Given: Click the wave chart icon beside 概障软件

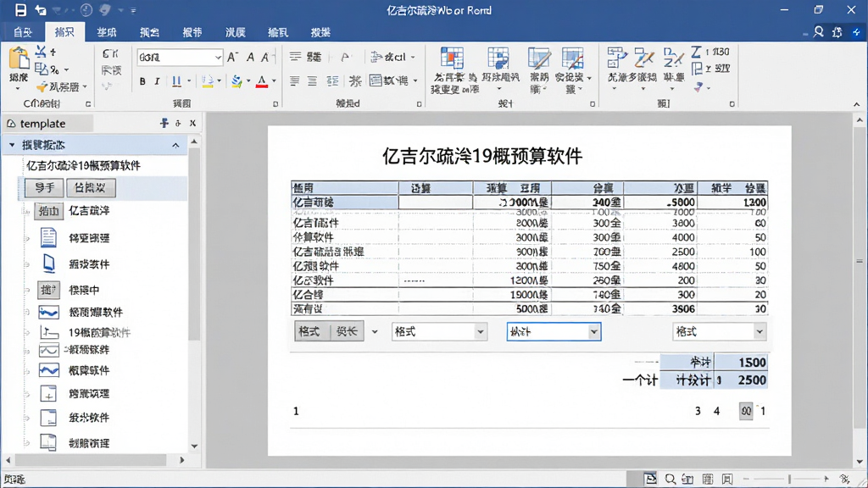Looking at the screenshot, I should 48,370.
